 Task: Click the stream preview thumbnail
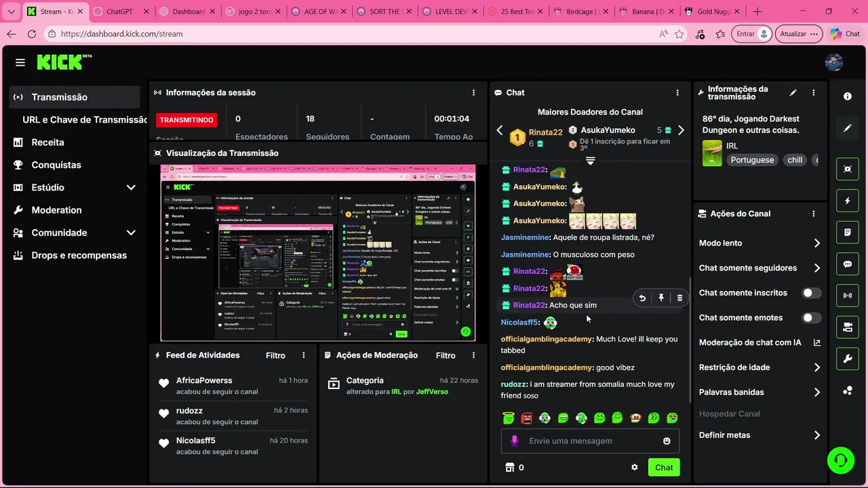tap(318, 253)
